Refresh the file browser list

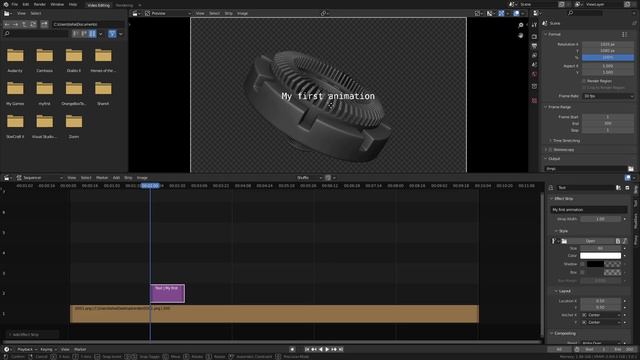tap(33, 24)
